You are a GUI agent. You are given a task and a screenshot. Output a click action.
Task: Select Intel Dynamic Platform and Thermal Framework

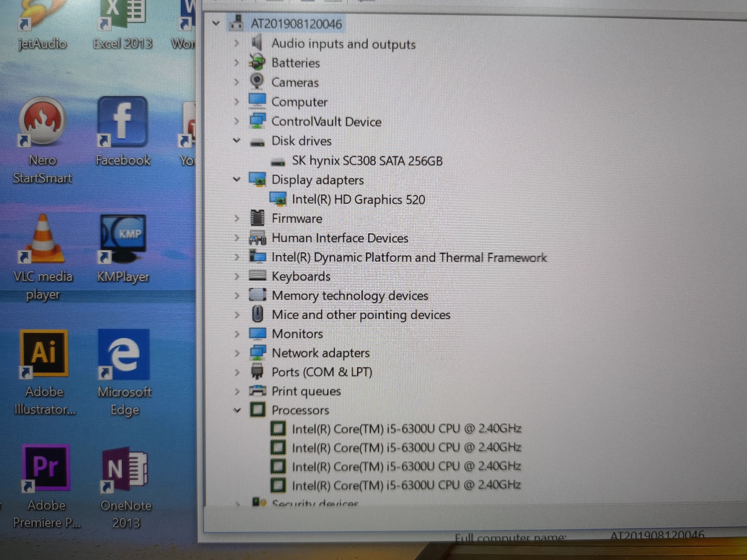tap(409, 257)
